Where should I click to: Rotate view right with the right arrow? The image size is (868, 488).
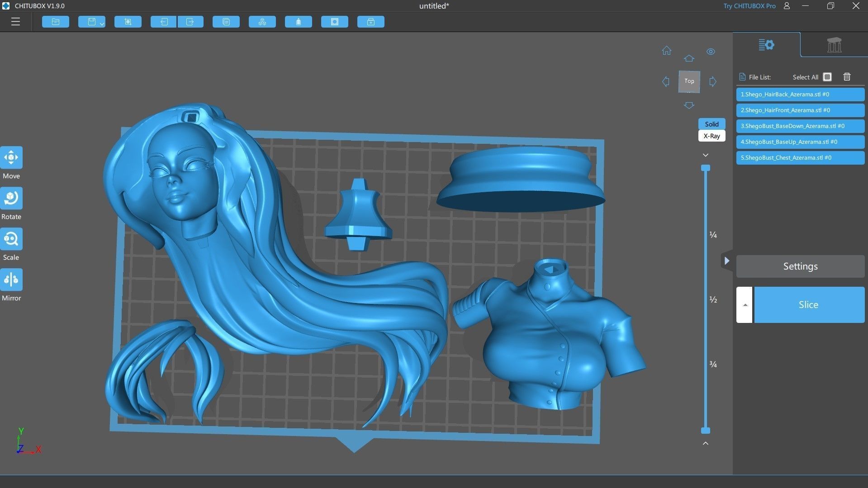[713, 82]
